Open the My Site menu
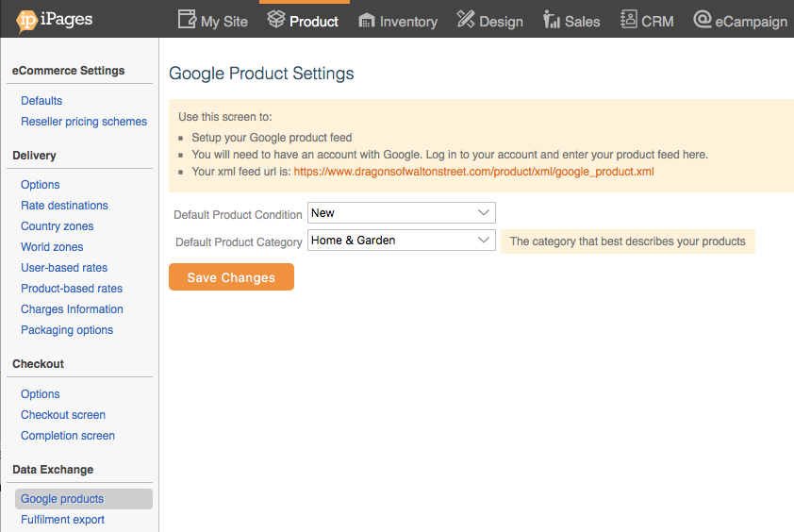 pyautogui.click(x=213, y=21)
